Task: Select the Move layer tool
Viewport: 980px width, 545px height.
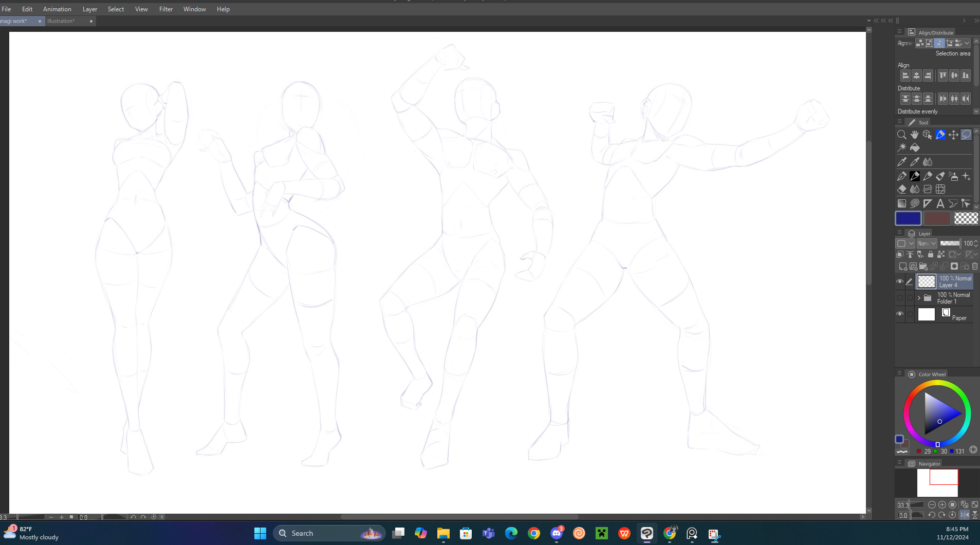Action: pos(953,135)
